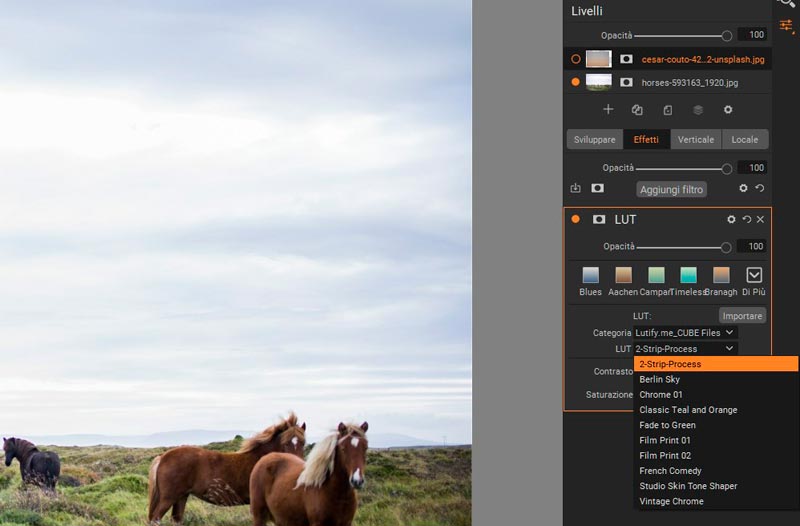Open the effects mask icon beside Aggiungi filtro
Image resolution: width=800 pixels, height=526 pixels.
(x=597, y=188)
